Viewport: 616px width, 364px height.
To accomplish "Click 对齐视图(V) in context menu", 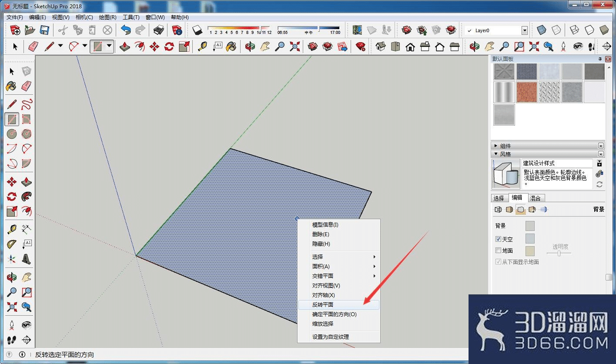I will 339,285.
